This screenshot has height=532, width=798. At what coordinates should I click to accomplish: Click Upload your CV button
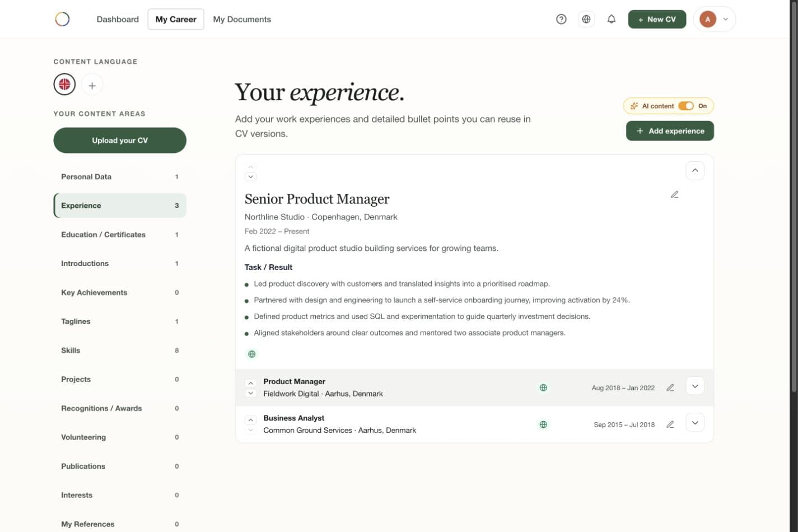(x=120, y=140)
